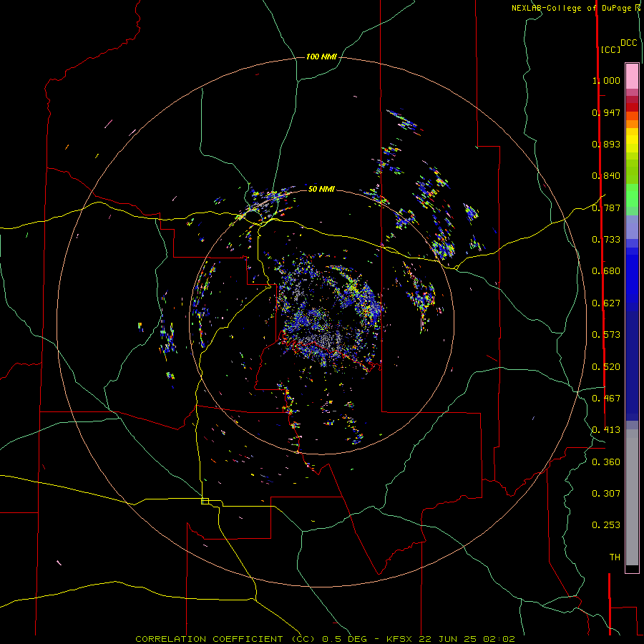The height and width of the screenshot is (644, 644).
Task: Click the gray segment of the color bar
Action: pyautogui.click(x=632, y=497)
